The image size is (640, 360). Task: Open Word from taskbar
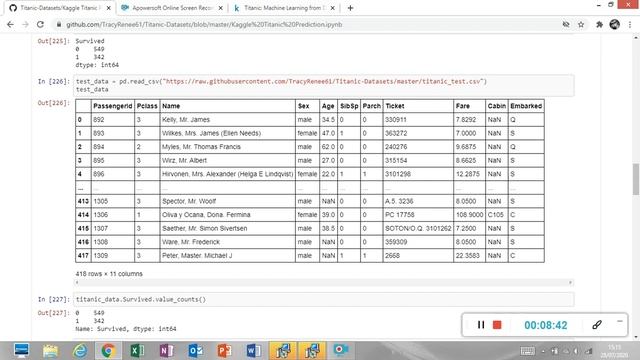[x=253, y=351]
